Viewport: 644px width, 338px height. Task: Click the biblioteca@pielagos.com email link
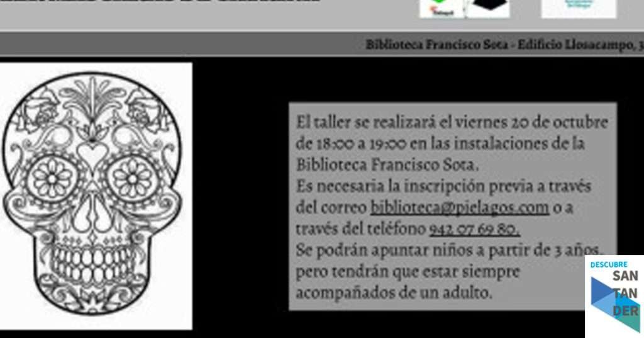(460, 208)
